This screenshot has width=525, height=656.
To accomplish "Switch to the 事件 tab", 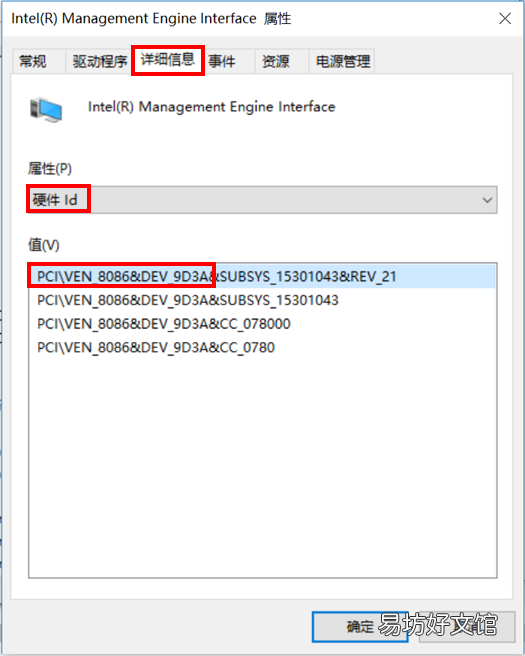I will point(228,62).
